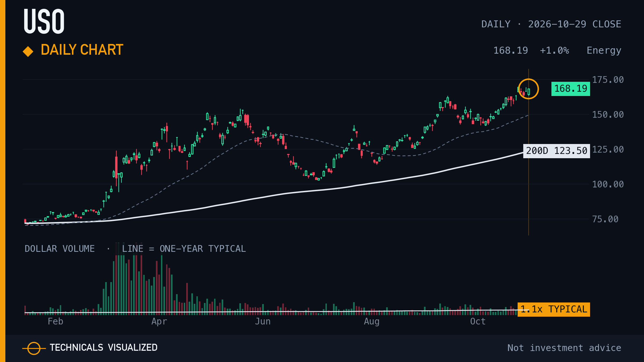
Task: Click the 200D 123.50 moving average label
Action: pos(557,151)
